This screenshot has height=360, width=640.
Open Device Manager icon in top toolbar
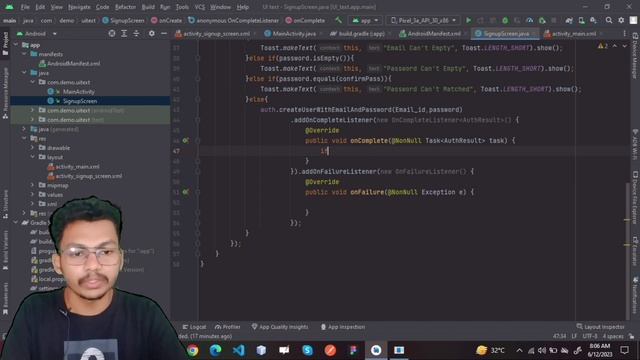(x=581, y=20)
